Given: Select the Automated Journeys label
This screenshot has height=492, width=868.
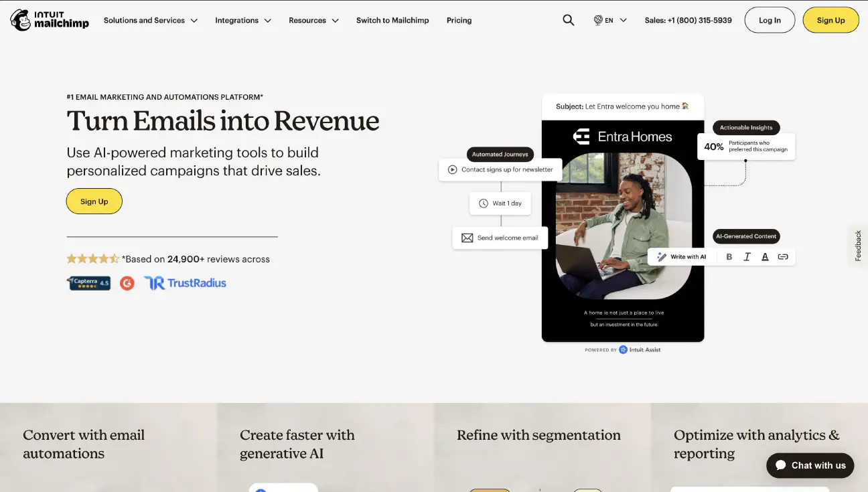Looking at the screenshot, I should click(500, 155).
